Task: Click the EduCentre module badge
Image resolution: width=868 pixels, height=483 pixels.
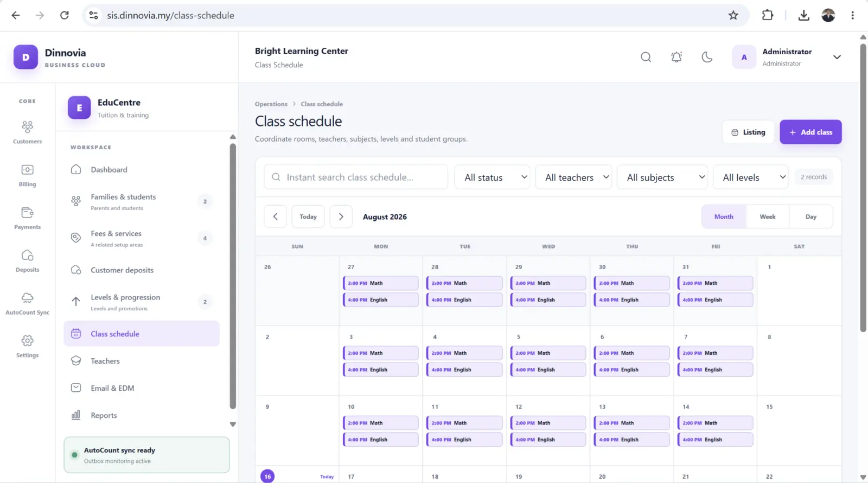Action: [x=79, y=107]
